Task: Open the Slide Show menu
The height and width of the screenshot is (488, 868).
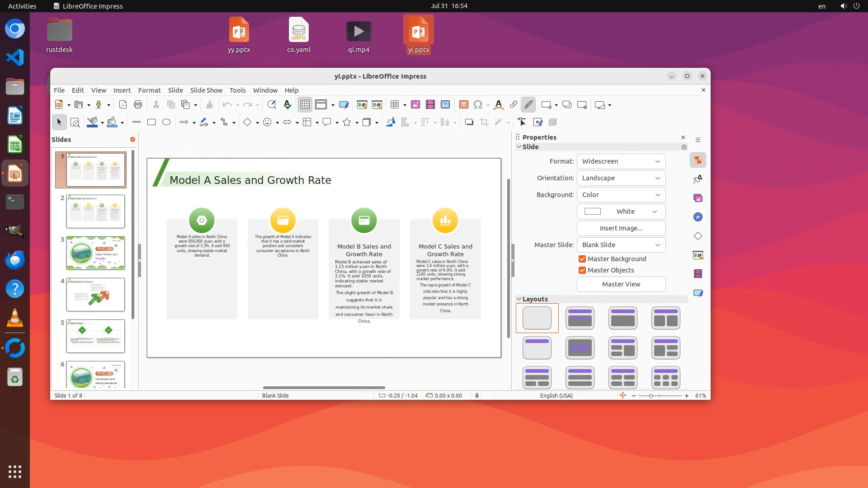Action: tap(206, 90)
